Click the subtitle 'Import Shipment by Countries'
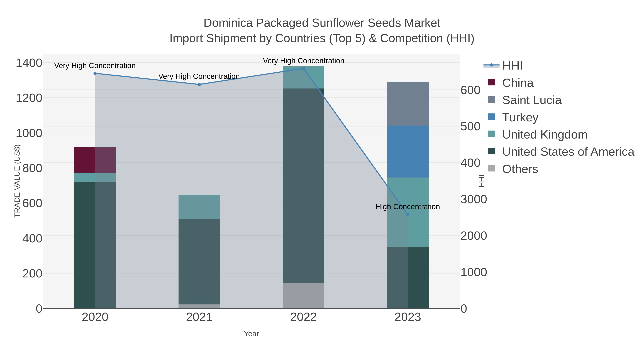This screenshot has height=362, width=644. [x=247, y=38]
